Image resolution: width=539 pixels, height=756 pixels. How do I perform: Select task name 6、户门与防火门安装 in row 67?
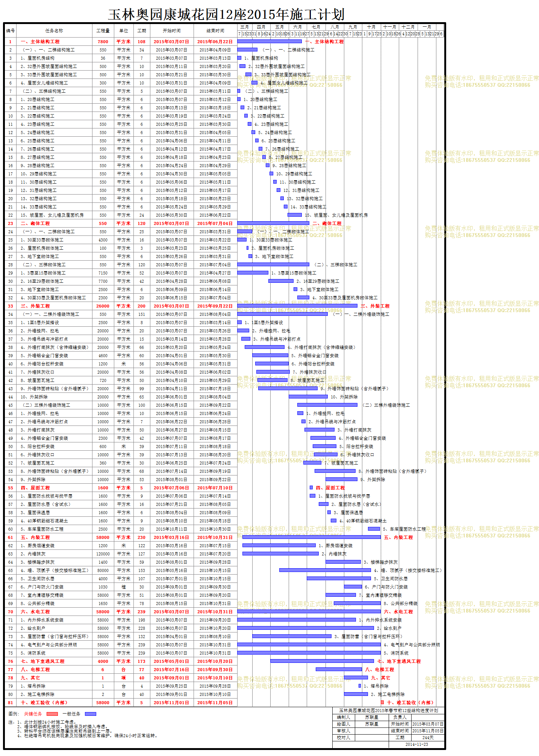coord(42,587)
